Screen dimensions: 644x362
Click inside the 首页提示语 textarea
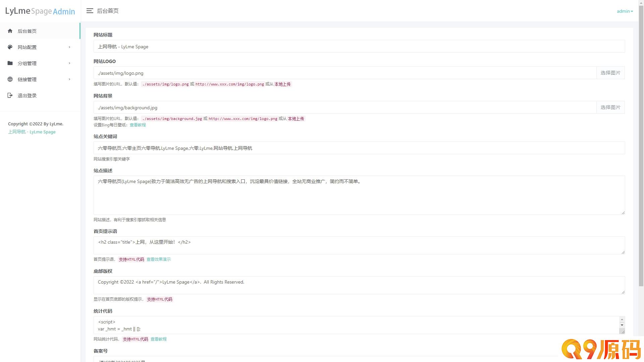point(359,245)
